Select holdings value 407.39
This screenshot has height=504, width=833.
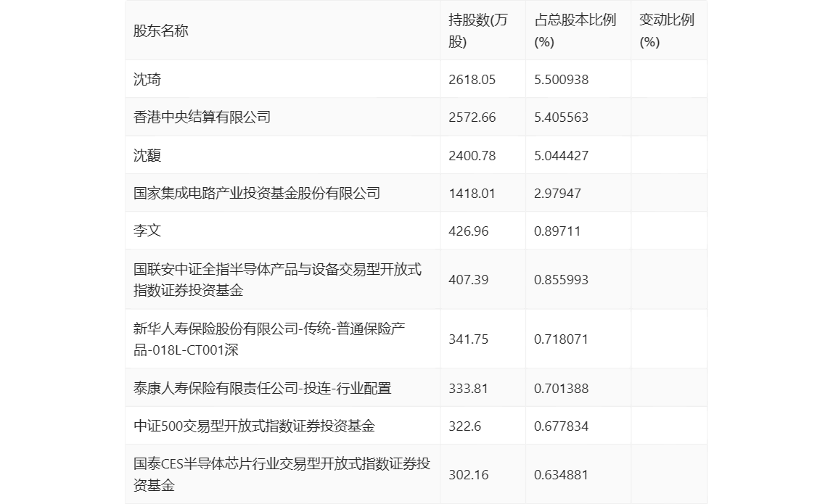[468, 280]
